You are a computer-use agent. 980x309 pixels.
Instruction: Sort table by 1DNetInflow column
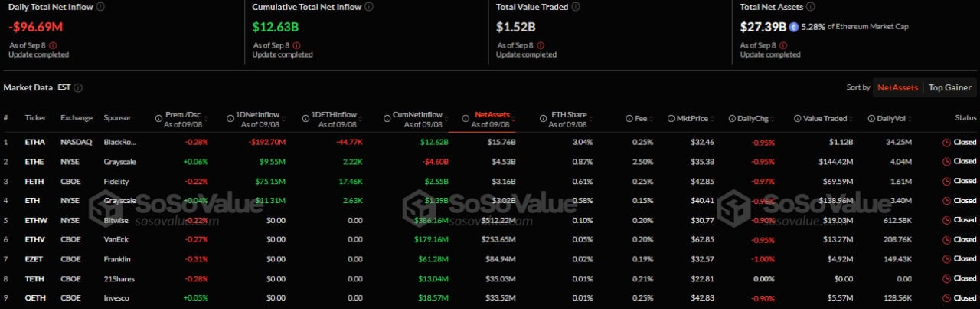click(x=257, y=118)
